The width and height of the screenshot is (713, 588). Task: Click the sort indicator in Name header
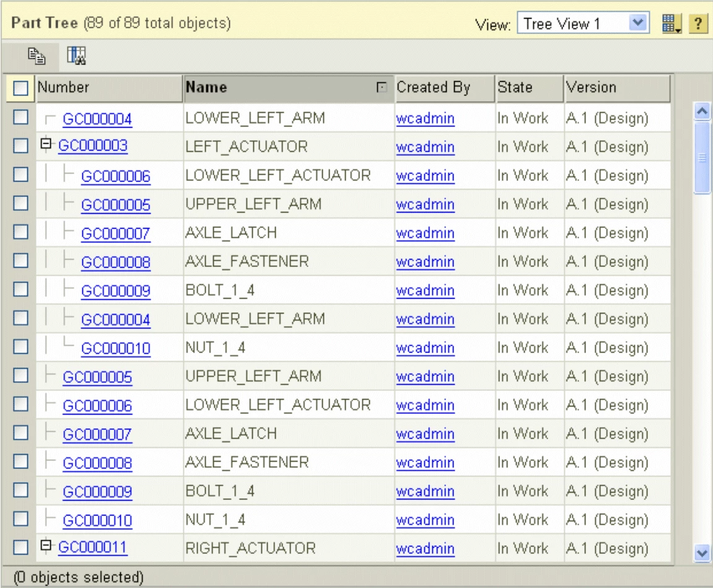382,87
